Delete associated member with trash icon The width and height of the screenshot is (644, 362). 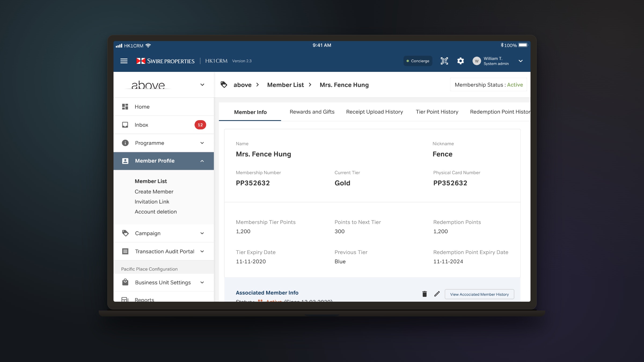[x=424, y=294]
